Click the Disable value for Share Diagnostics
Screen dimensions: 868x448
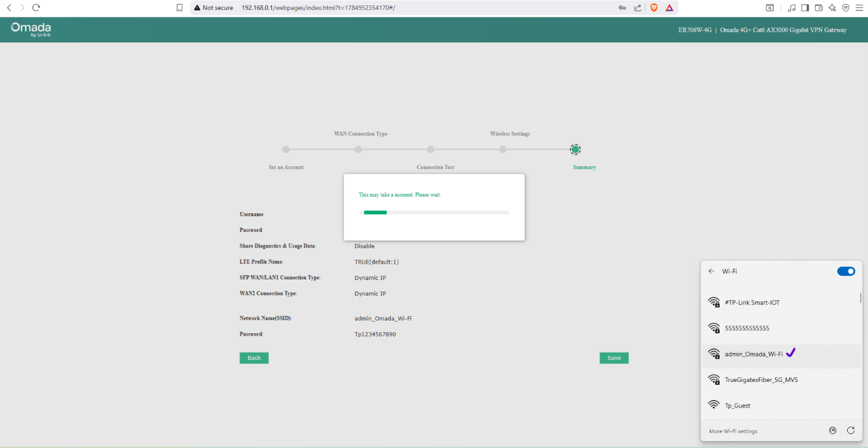coord(364,246)
